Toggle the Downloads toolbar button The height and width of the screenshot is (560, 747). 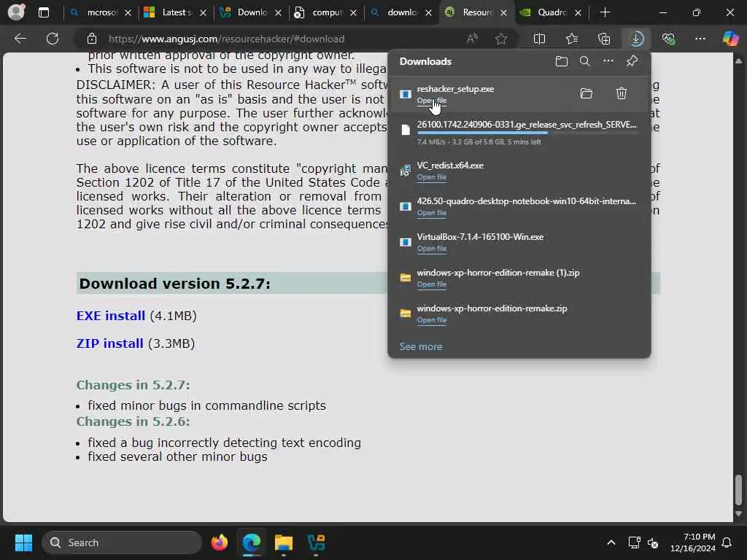(x=636, y=39)
